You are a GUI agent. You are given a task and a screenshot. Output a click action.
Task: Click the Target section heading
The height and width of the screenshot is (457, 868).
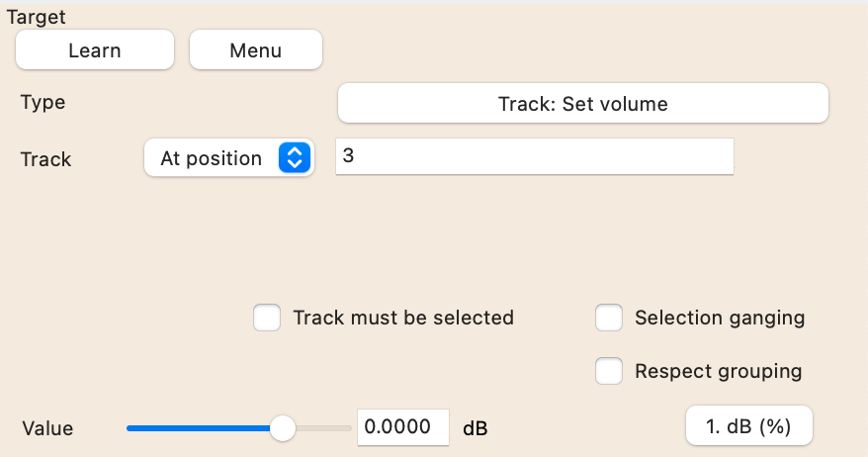36,17
